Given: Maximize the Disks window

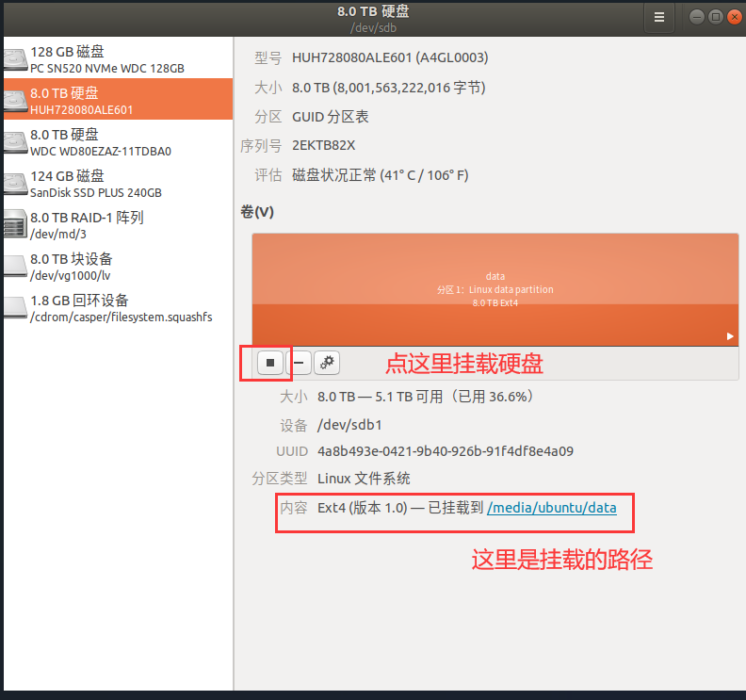Looking at the screenshot, I should click(x=715, y=17).
